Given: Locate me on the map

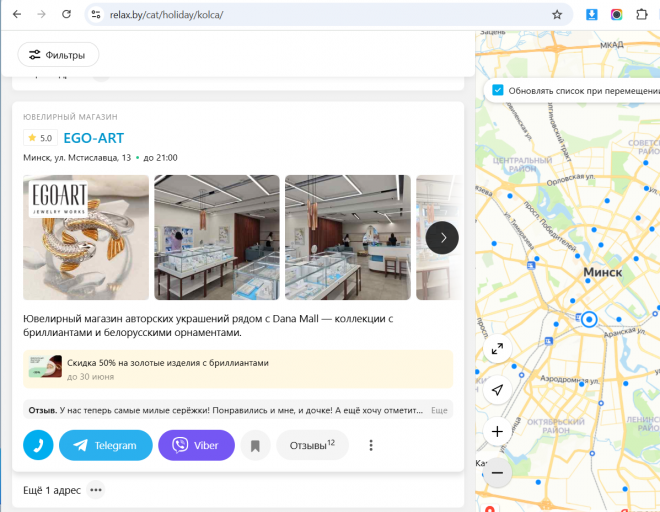Looking at the screenshot, I should click(497, 390).
